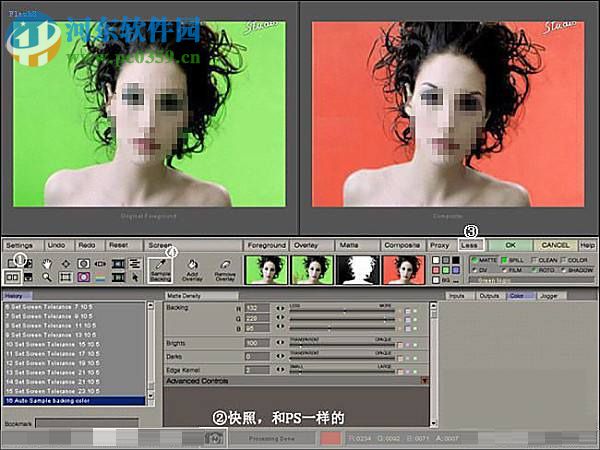Select the overlay preview thumbnail
600x450 pixels.
click(312, 270)
